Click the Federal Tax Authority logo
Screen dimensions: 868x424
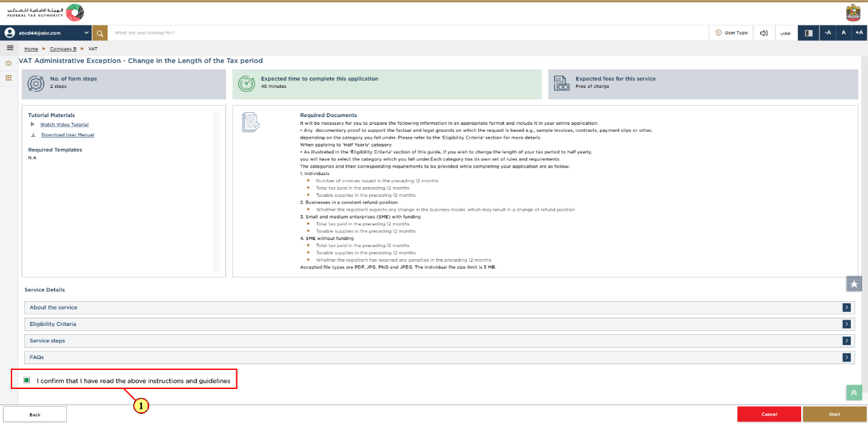45,13
